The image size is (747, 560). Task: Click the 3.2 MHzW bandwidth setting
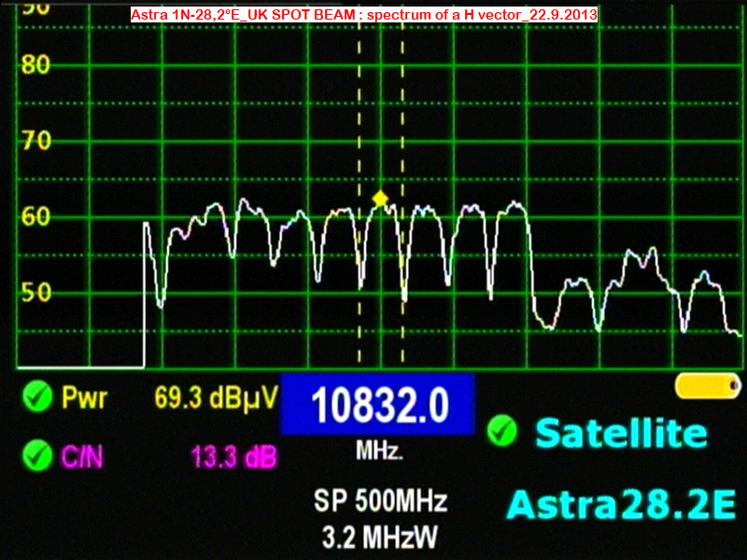(380, 538)
